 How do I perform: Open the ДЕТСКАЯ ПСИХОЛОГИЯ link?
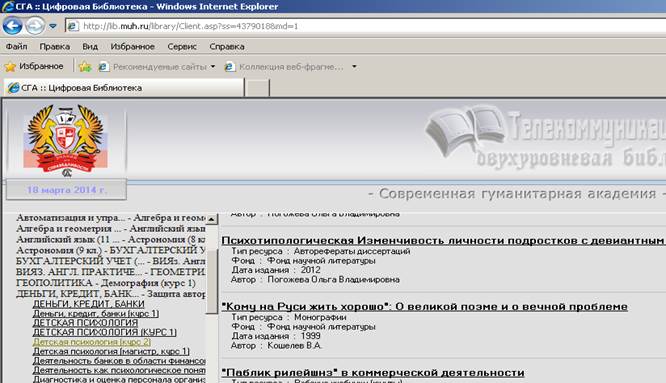click(x=85, y=323)
